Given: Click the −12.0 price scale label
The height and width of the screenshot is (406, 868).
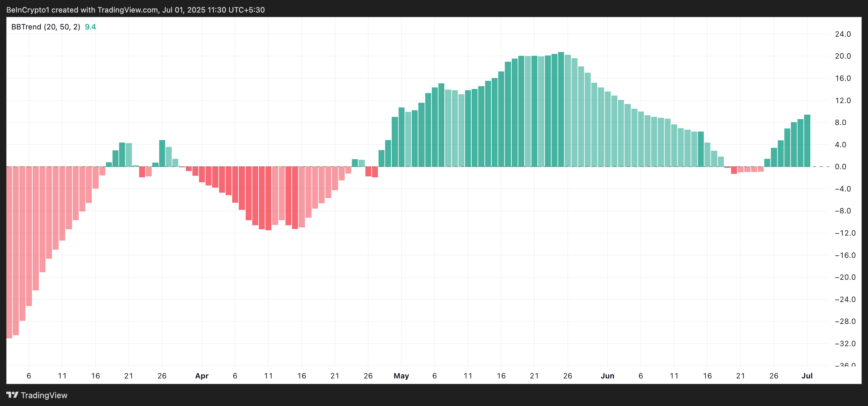Looking at the screenshot, I should click(845, 233).
